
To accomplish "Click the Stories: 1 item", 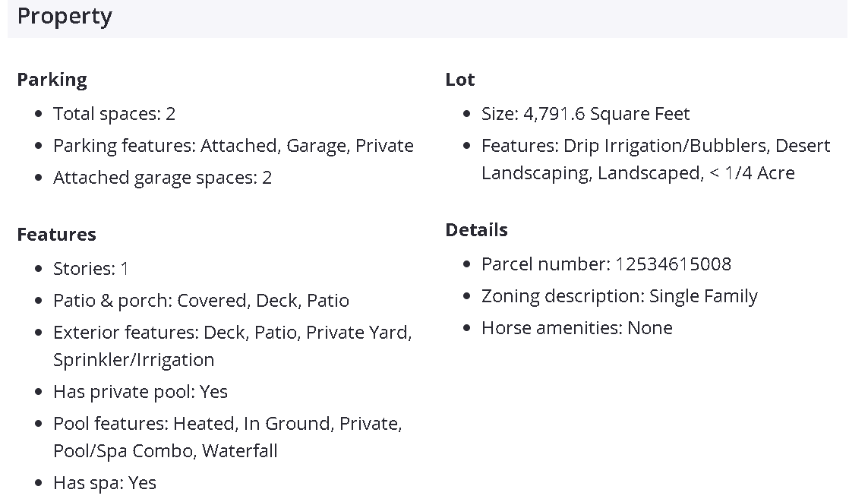I will [91, 269].
